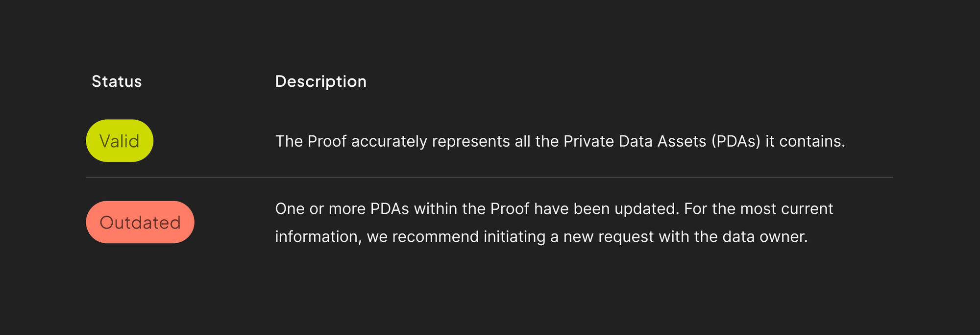Click "it contains." ending the Valid description
The width and height of the screenshot is (980, 335).
pos(805,141)
